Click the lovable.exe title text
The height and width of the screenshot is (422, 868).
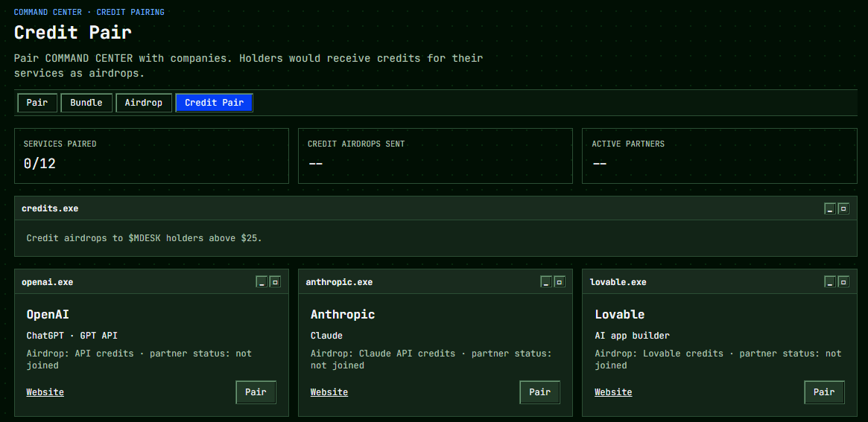pyautogui.click(x=618, y=282)
